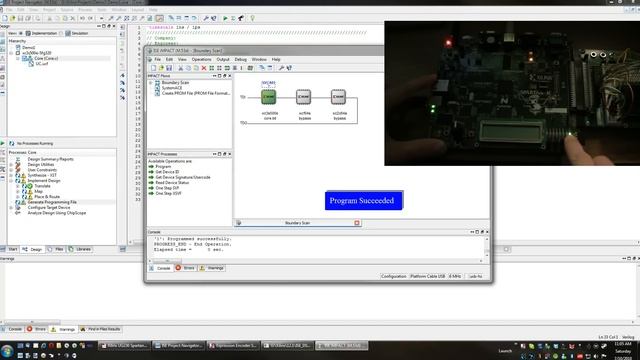Expand the User Constraints process node

11,170
